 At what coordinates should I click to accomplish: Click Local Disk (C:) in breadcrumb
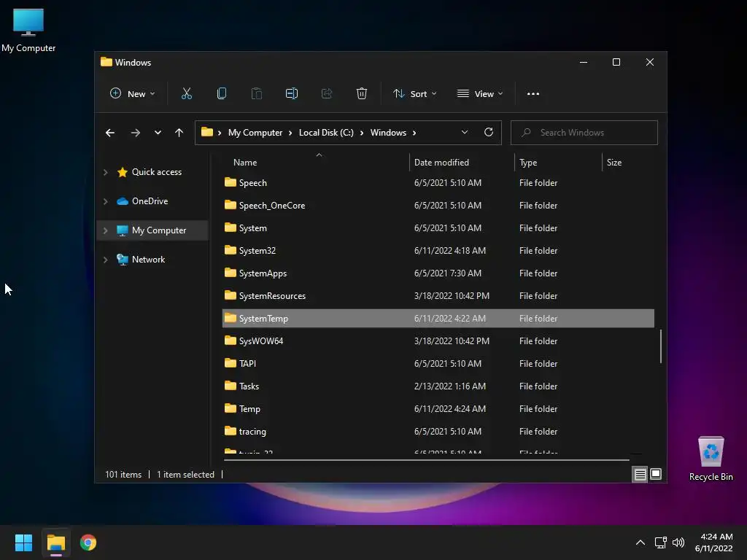[x=326, y=133]
